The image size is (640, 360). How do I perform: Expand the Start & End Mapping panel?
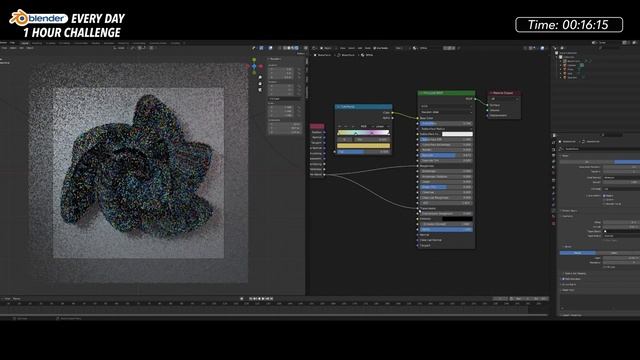pos(575,273)
